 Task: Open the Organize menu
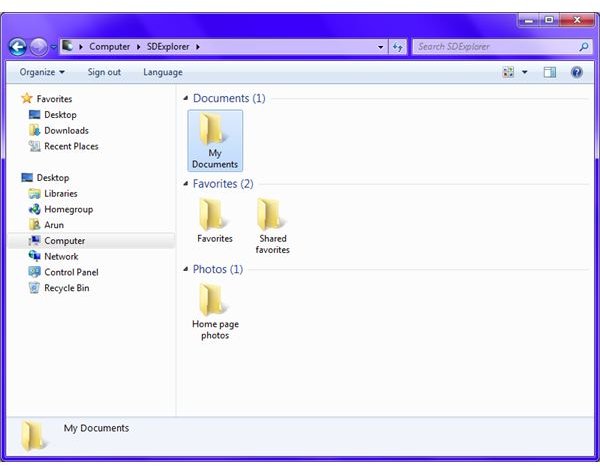(42, 72)
